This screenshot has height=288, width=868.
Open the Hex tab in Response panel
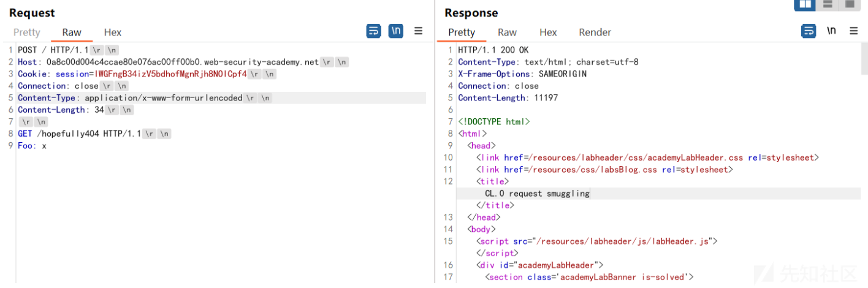tap(548, 32)
